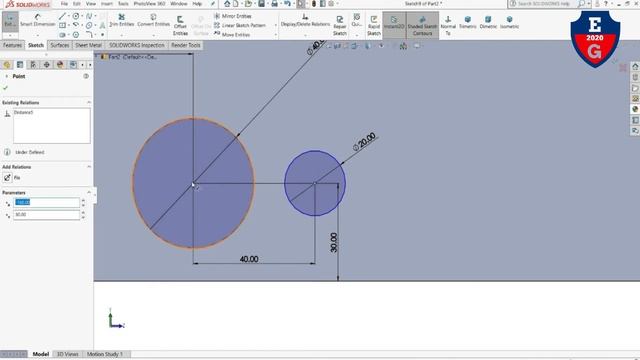Switch to the Surfaces tab
The height and width of the screenshot is (360, 640).
coord(60,45)
